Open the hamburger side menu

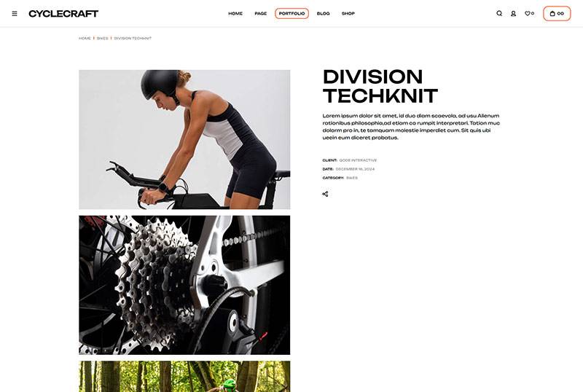pyautogui.click(x=15, y=14)
